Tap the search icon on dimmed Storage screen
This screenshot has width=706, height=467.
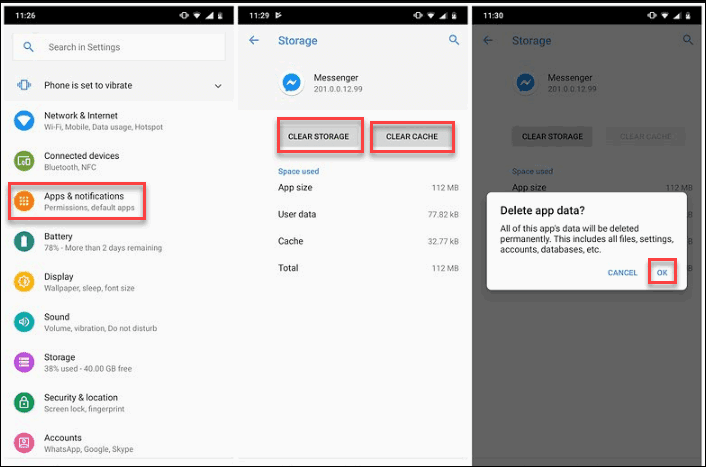[x=688, y=40]
